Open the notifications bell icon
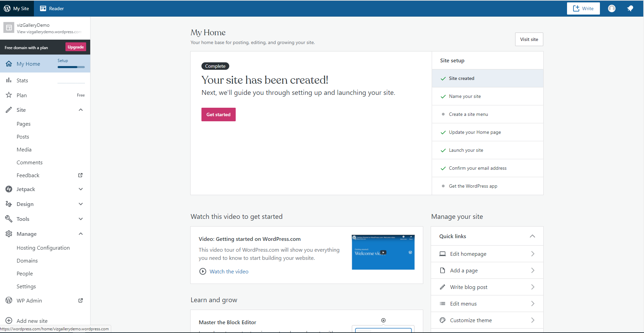Image resolution: width=644 pixels, height=333 pixels. (630, 8)
